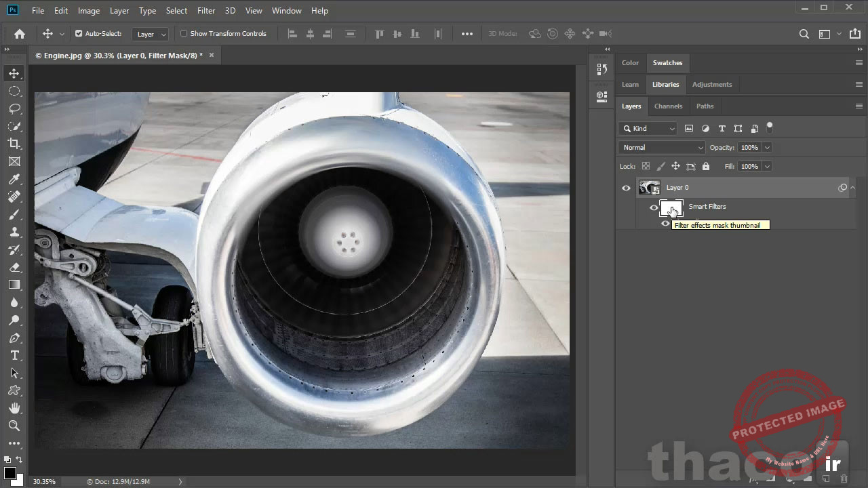Viewport: 868px width, 488px height.
Task: Filter layers by type layer icon
Action: coord(722,128)
